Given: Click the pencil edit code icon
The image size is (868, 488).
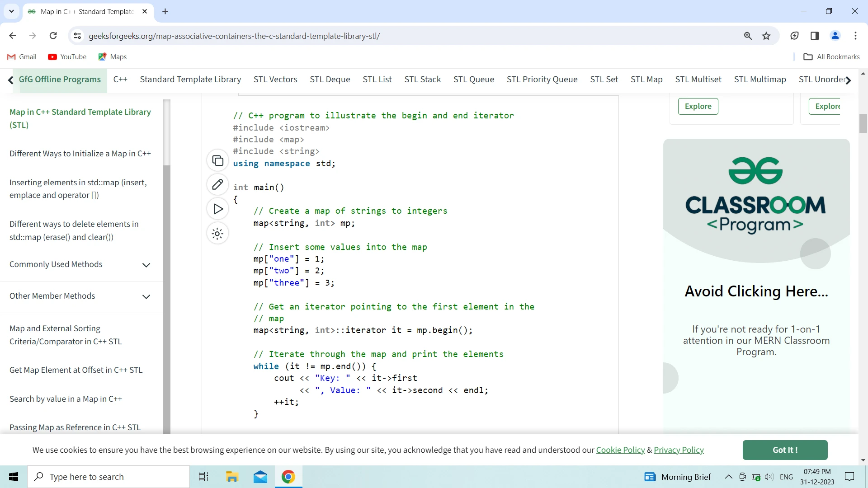Looking at the screenshot, I should [x=217, y=184].
